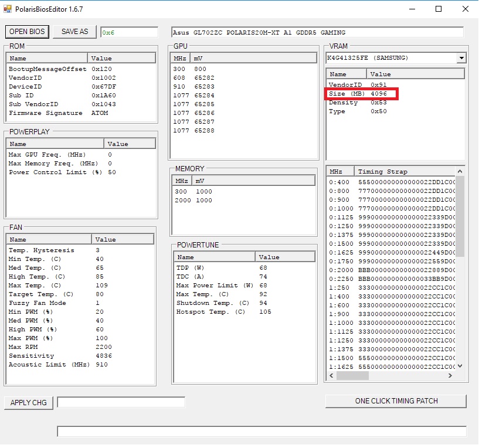Click the vertical scrollbar thumb in timing list
The height and width of the screenshot is (448, 479).
click(x=460, y=216)
